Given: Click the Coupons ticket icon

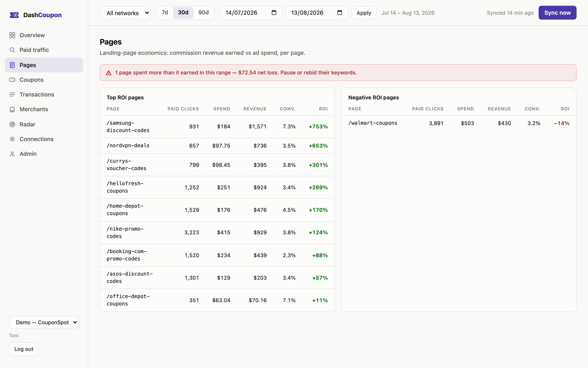Looking at the screenshot, I should coord(12,80).
